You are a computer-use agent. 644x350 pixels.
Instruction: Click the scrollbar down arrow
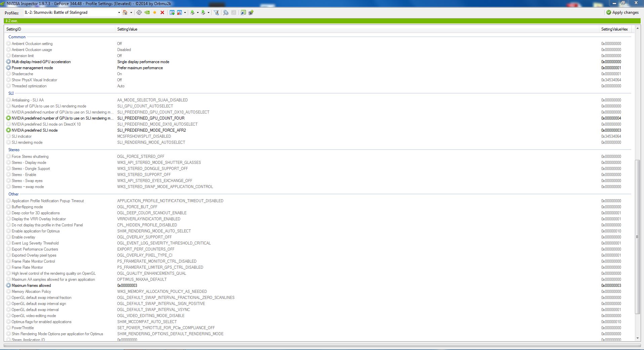[x=637, y=339]
